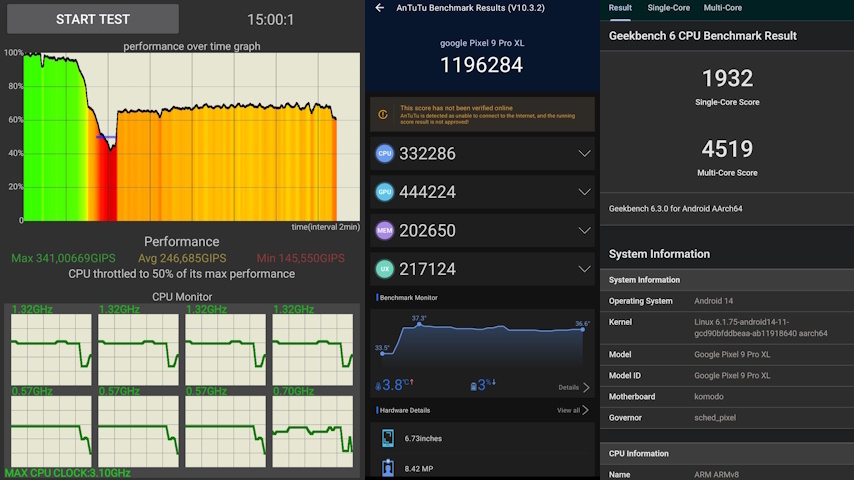Click the thermometer icon beside 3.8°C
The width and height of the screenshot is (854, 480).
(378, 386)
